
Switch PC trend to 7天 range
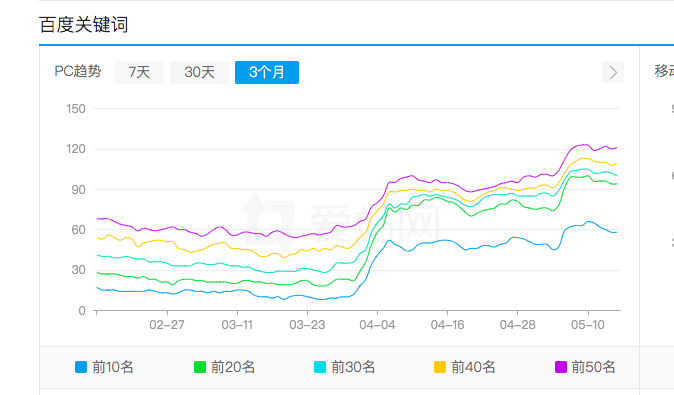point(139,72)
